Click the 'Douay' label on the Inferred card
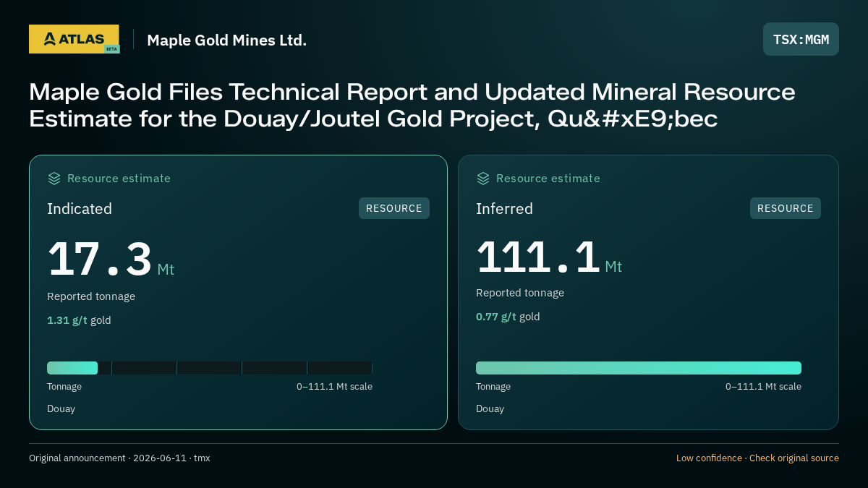The height and width of the screenshot is (488, 868). [490, 409]
